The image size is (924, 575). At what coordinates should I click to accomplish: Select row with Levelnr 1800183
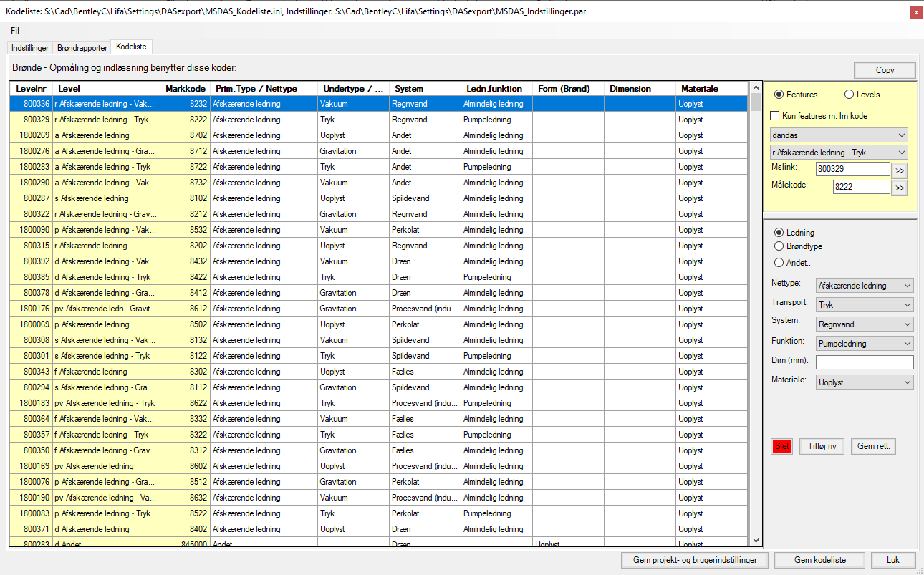(378, 403)
